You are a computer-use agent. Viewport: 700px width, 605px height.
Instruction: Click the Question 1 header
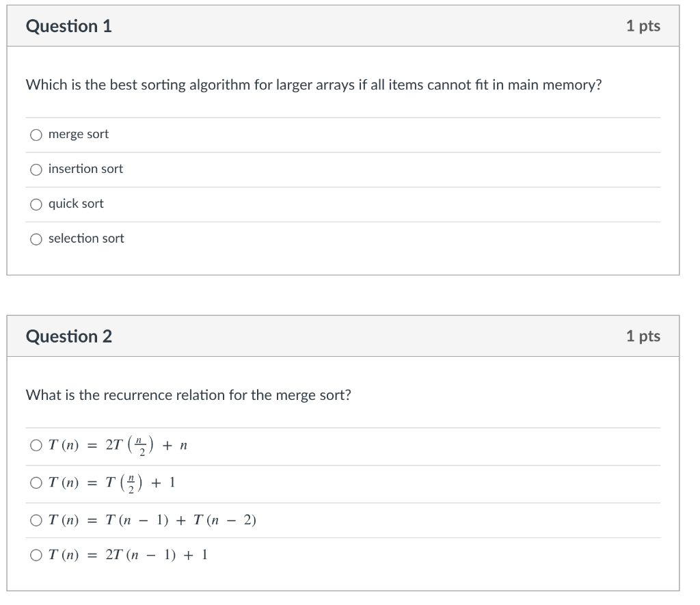(x=68, y=26)
